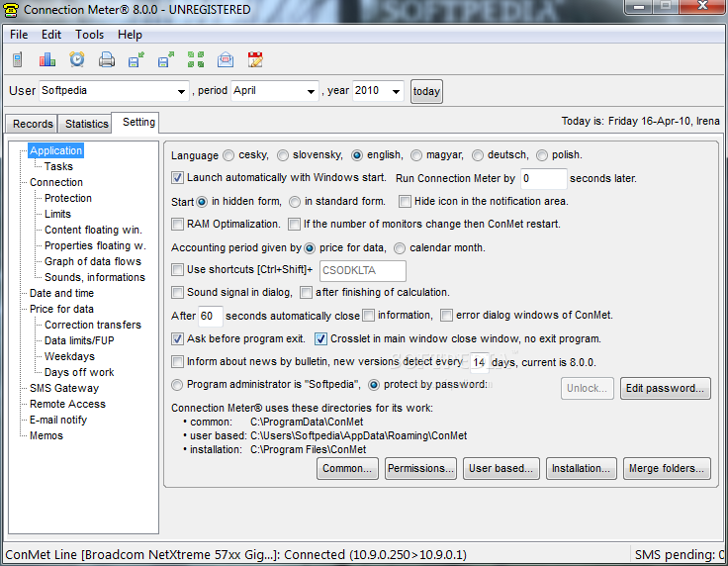
Task: Click the new version days input field
Action: click(480, 362)
